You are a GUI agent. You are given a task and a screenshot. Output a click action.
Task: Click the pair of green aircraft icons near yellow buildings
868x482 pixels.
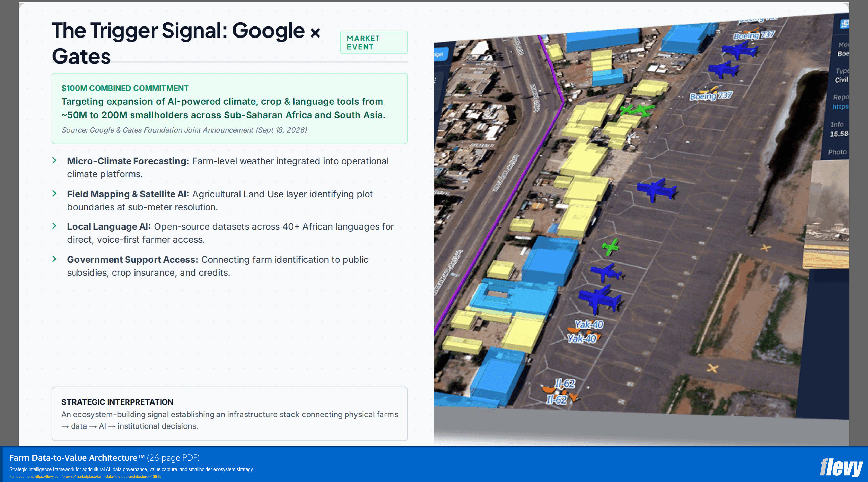click(637, 110)
